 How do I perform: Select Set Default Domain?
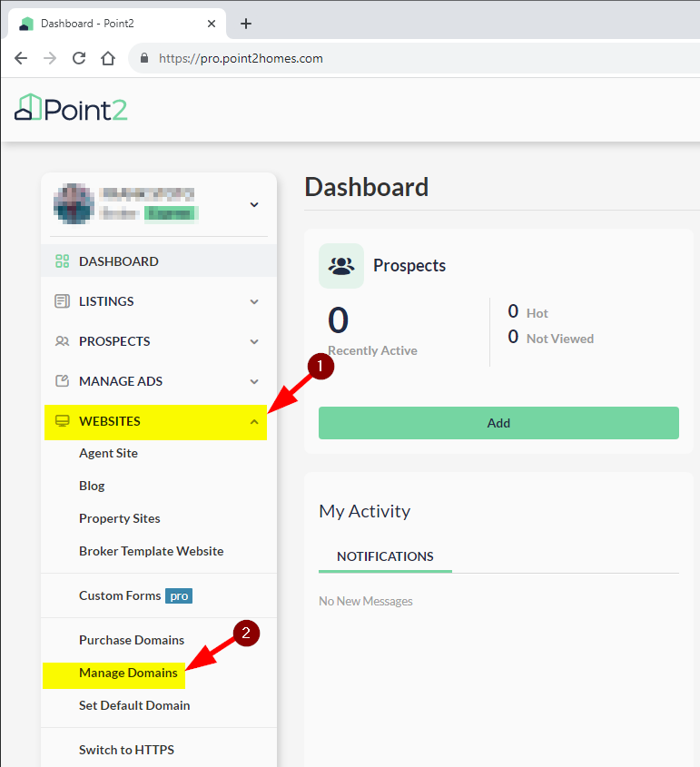coord(134,705)
